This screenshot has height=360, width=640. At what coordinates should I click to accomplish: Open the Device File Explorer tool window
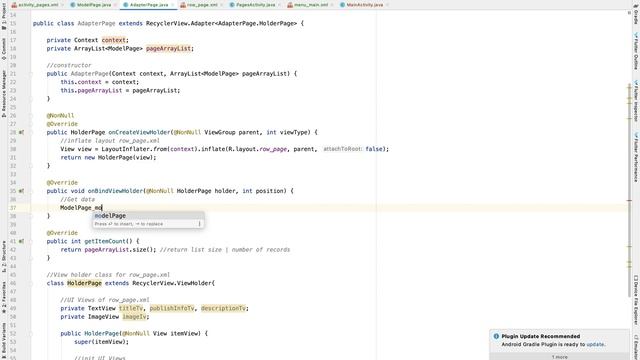coord(636,300)
